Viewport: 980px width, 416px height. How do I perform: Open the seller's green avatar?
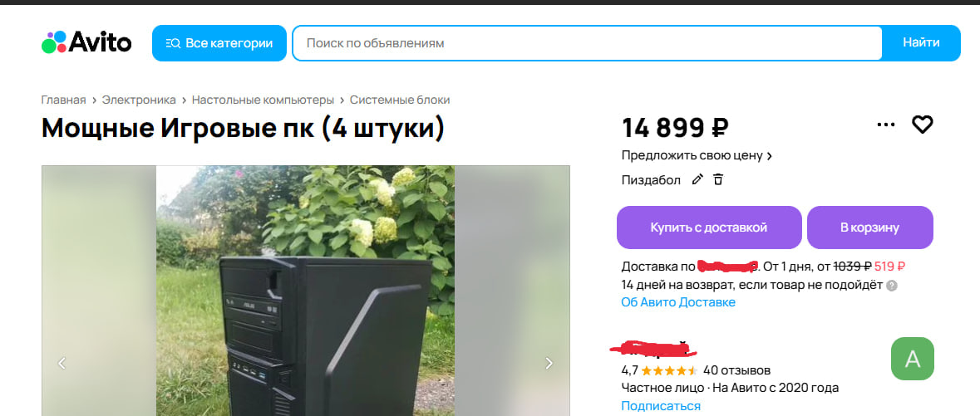coord(912,359)
